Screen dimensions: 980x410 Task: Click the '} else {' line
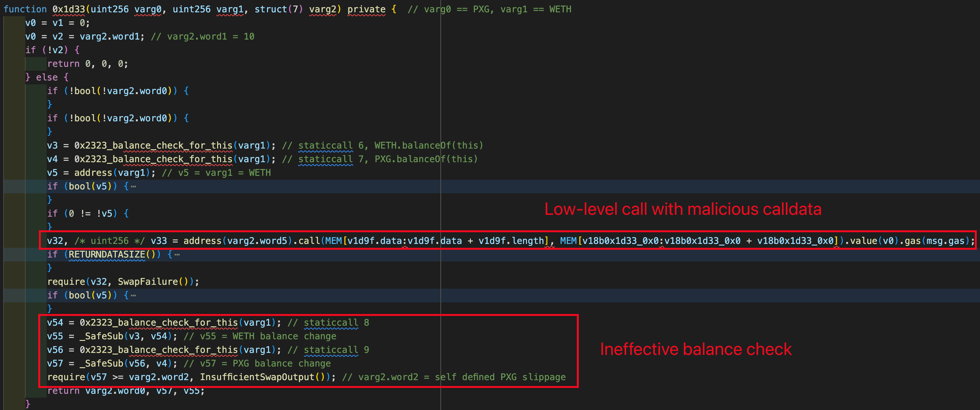coord(47,77)
